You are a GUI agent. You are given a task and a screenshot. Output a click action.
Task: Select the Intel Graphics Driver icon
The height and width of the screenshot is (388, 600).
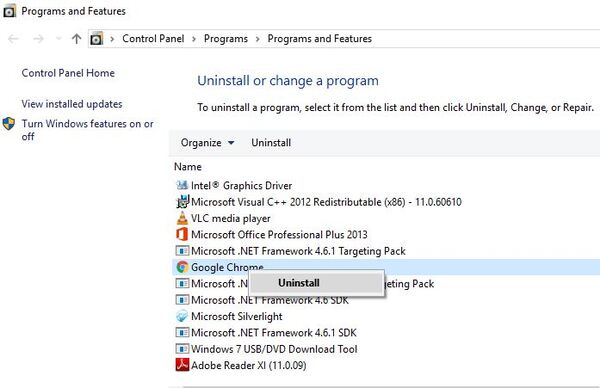point(182,185)
